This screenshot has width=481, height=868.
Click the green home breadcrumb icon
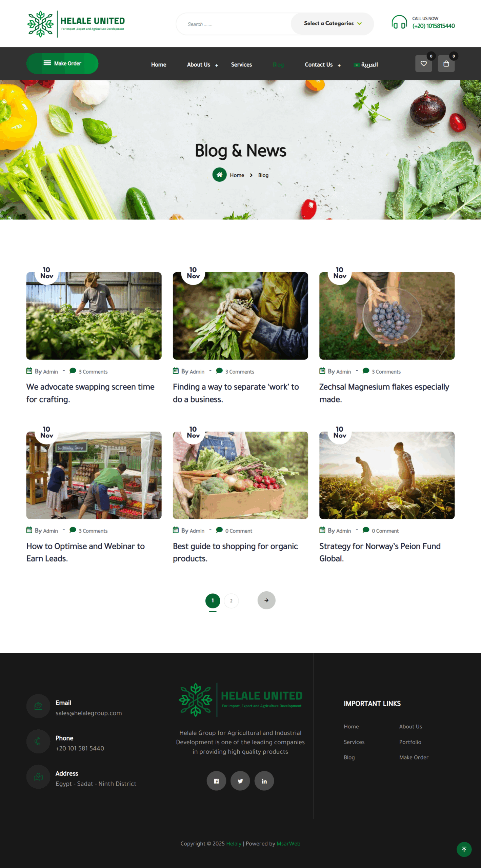(219, 175)
